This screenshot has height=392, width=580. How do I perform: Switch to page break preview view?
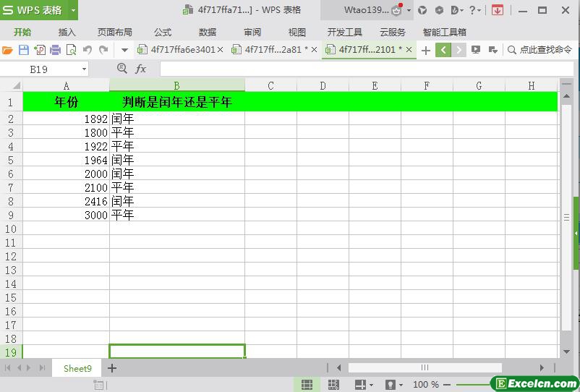coord(333,385)
